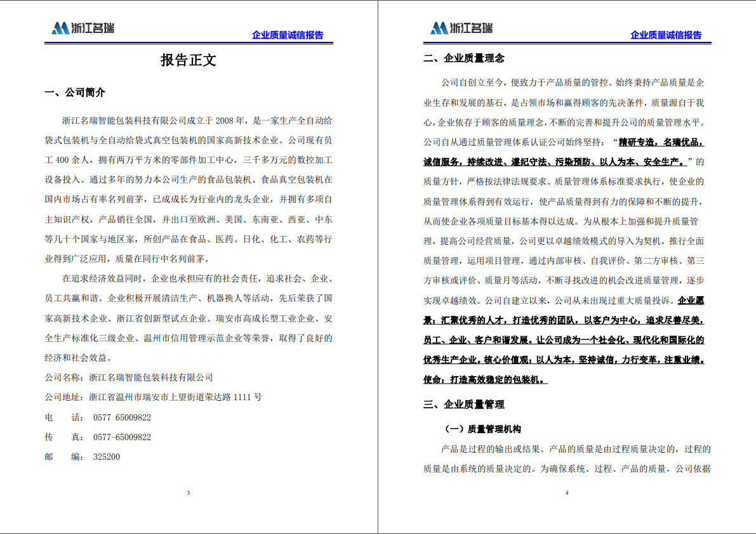The width and height of the screenshot is (756, 534).
Task: Click the 公司名称 line
Action: pos(129,377)
